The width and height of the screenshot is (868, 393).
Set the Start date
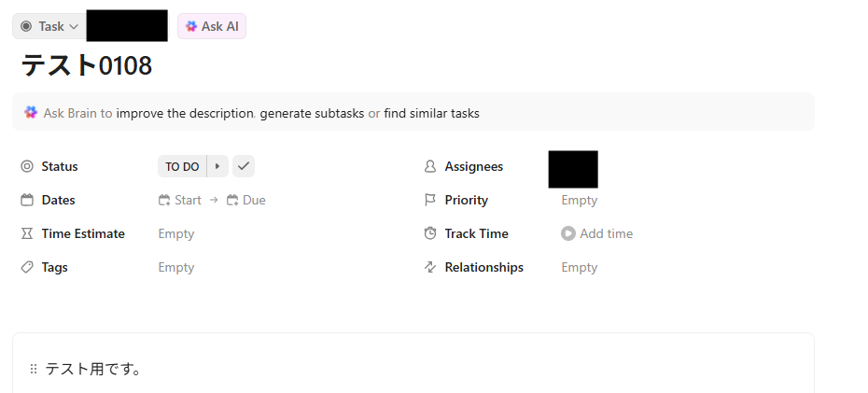pyautogui.click(x=180, y=200)
